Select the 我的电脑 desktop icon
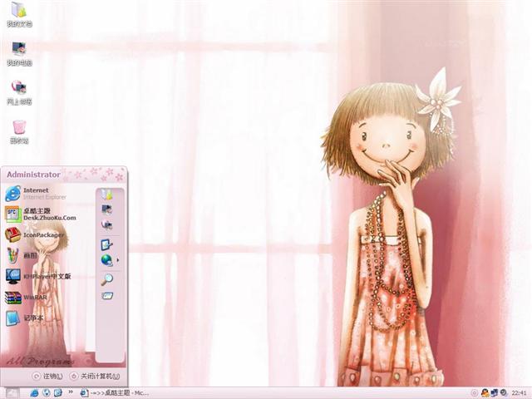The height and width of the screenshot is (399, 532). click(x=19, y=53)
